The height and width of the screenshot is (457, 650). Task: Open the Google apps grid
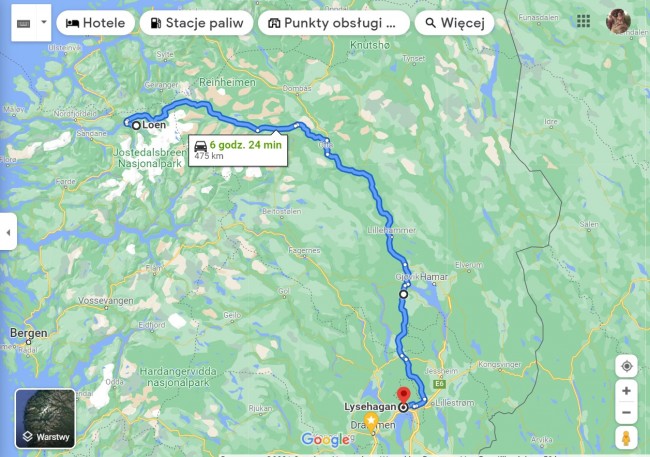point(583,21)
